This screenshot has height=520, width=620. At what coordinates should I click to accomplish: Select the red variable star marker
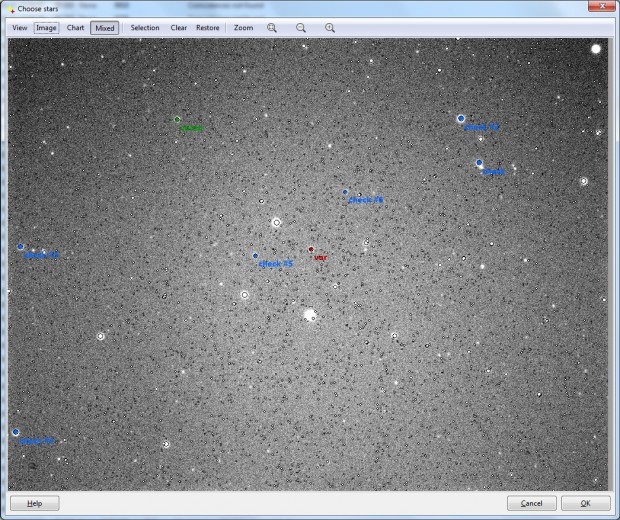[x=311, y=250]
